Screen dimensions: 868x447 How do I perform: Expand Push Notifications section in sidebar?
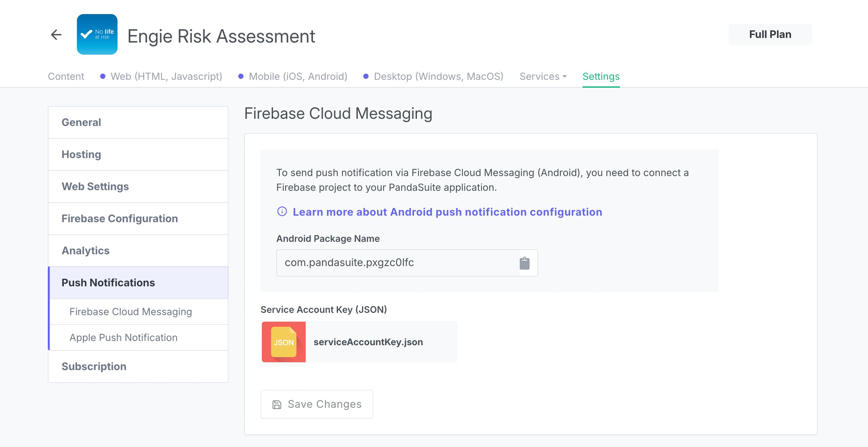click(x=108, y=283)
